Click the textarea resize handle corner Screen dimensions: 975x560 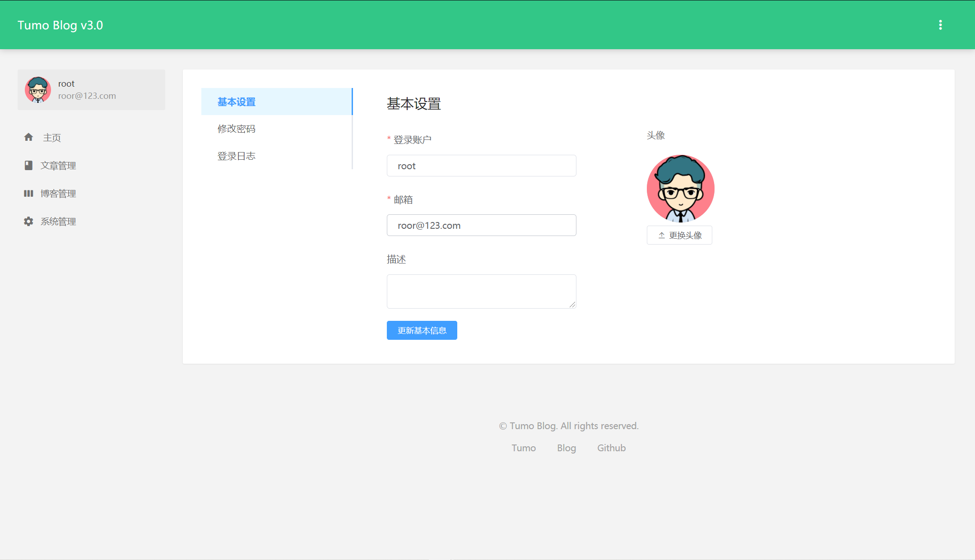pos(572,305)
